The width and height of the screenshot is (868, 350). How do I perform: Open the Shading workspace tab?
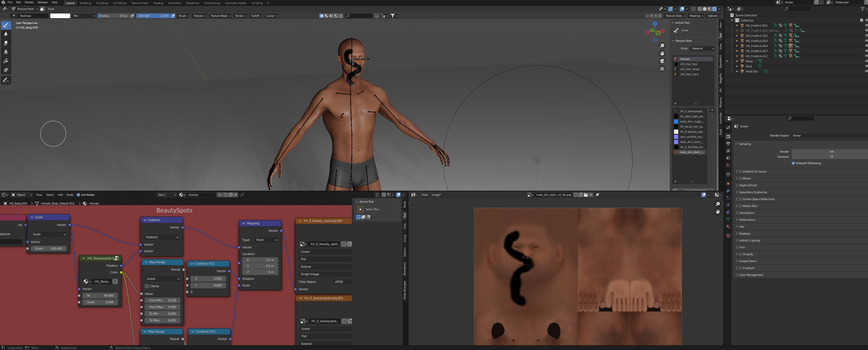tap(158, 3)
